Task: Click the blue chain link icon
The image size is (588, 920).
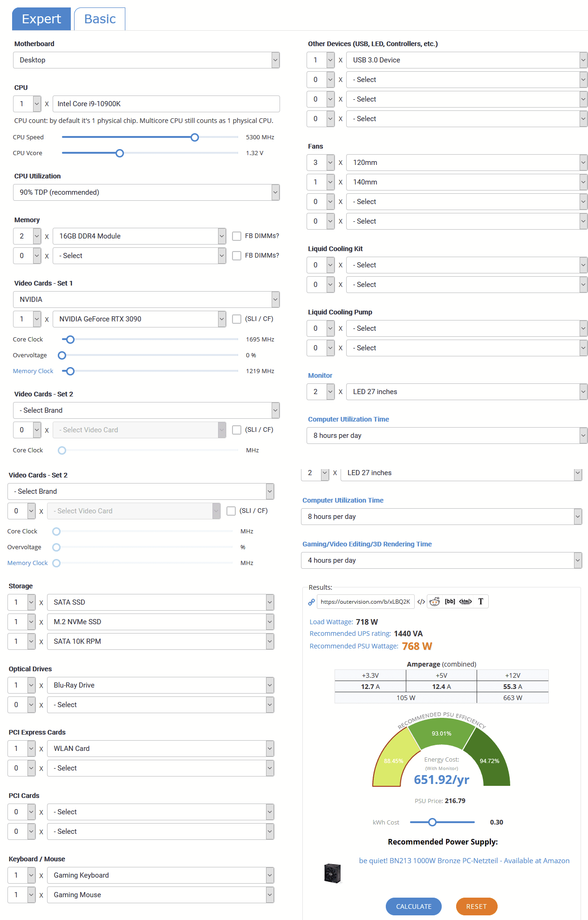Action: click(311, 602)
